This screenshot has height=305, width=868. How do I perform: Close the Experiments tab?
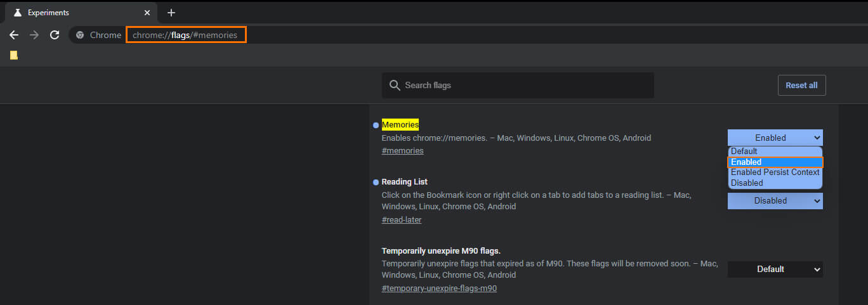pos(147,13)
